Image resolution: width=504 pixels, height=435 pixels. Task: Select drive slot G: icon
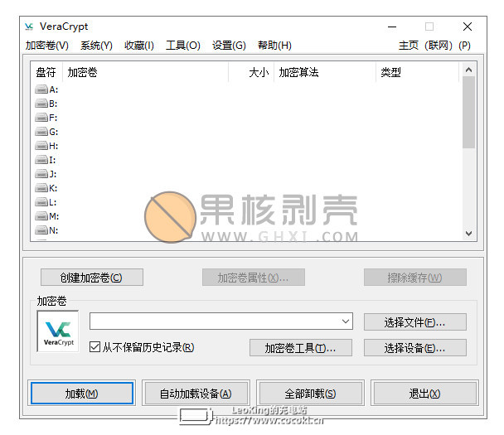tap(41, 132)
